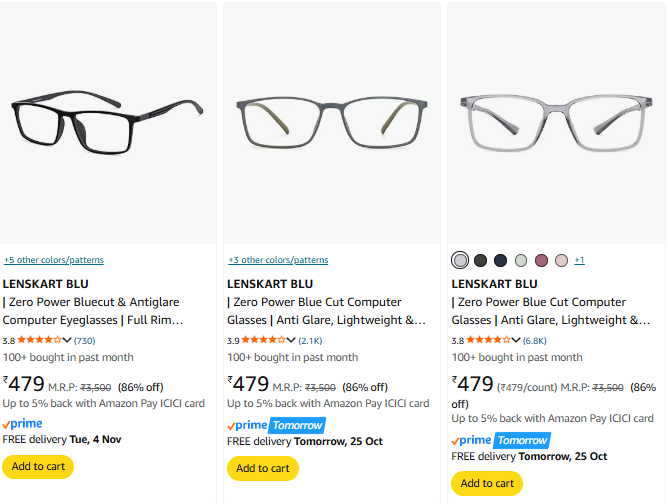Open the transparent grey glasses product image

[556, 122]
